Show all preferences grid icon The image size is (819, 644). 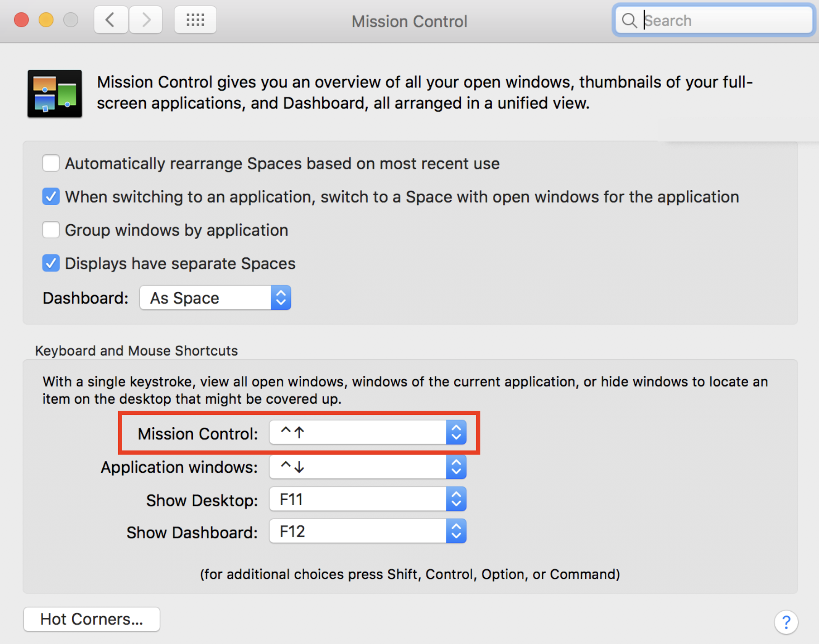tap(195, 20)
